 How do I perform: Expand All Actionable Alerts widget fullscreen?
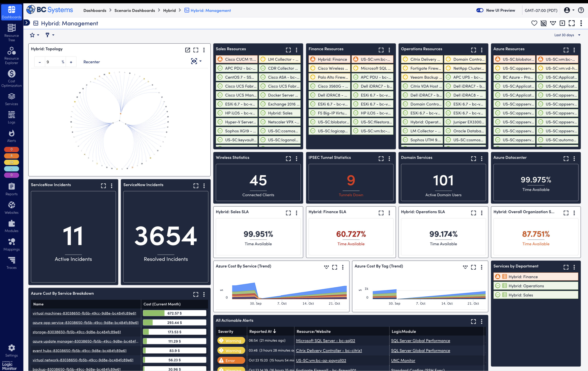click(x=473, y=321)
